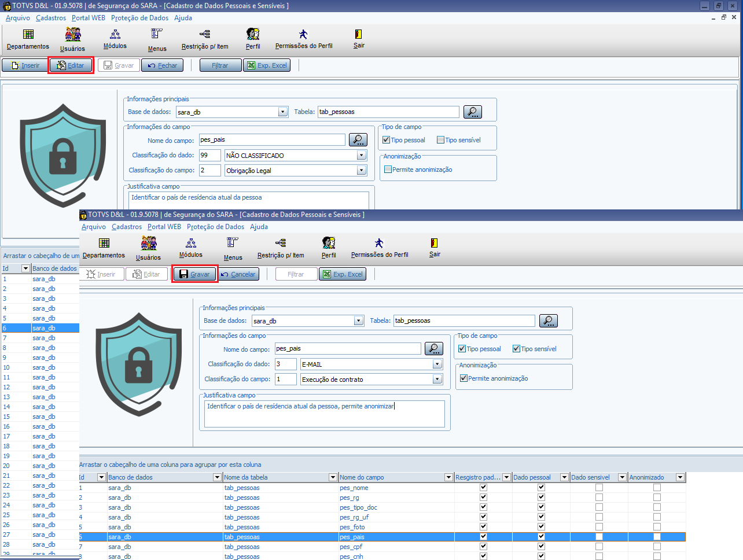Expand Base de dados dropdown in background window
The image size is (743, 560).
click(283, 112)
